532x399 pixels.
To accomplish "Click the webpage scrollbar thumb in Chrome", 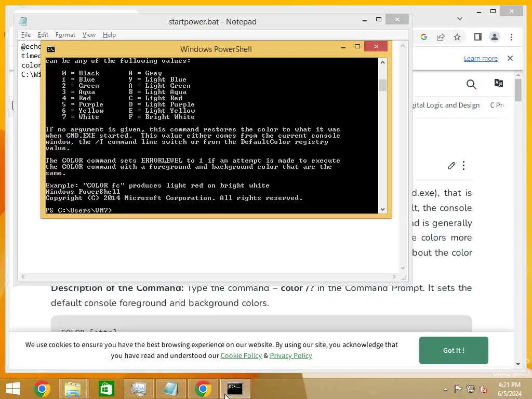I will coord(518,90).
